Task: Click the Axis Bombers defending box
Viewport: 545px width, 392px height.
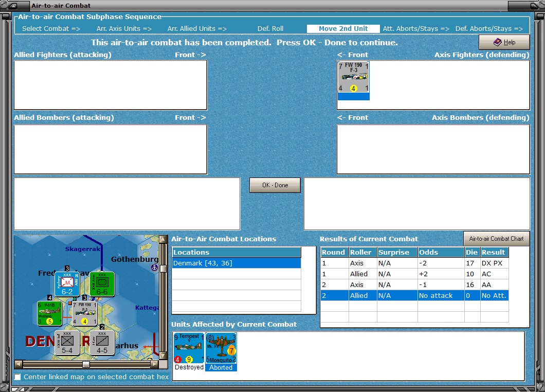Action: [433, 149]
